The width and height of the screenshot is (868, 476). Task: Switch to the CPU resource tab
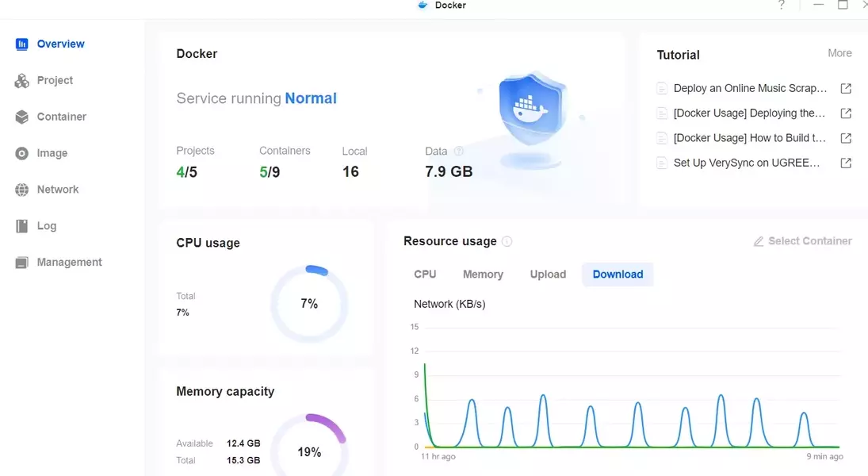pos(425,274)
